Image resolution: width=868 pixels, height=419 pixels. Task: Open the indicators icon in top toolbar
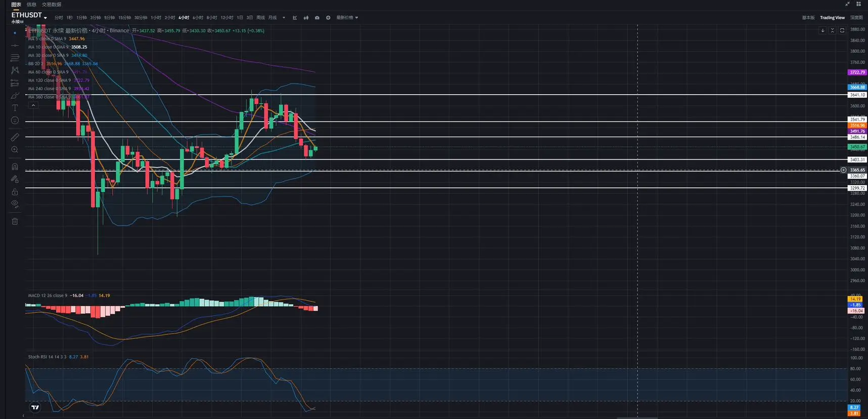[x=295, y=18]
